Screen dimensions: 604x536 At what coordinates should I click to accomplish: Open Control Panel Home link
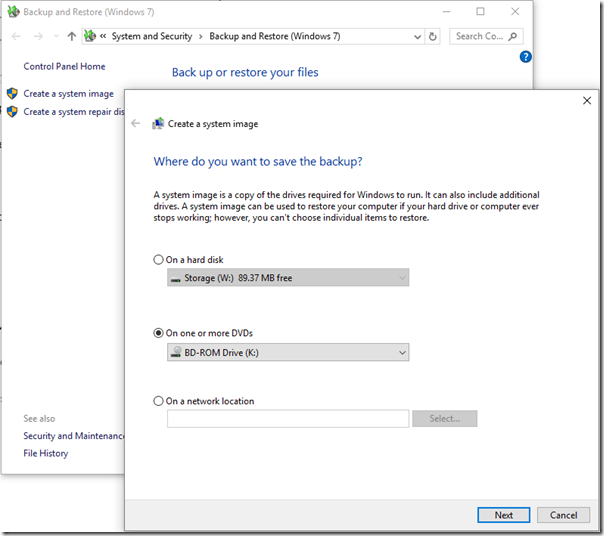point(64,66)
